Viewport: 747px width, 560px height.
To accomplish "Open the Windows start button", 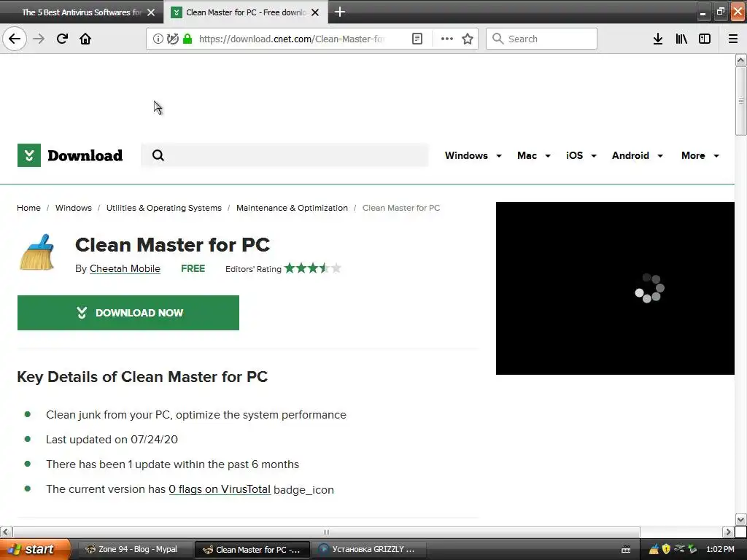I will (x=35, y=550).
